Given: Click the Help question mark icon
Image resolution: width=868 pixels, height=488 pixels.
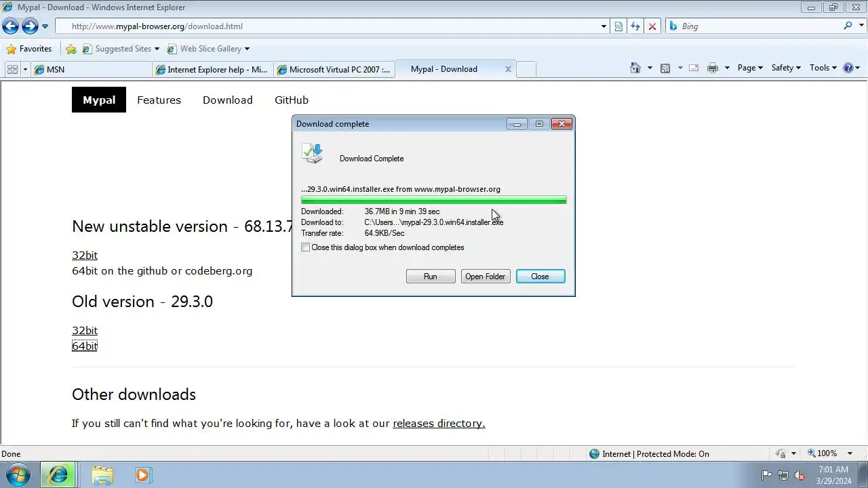Looking at the screenshot, I should (848, 68).
